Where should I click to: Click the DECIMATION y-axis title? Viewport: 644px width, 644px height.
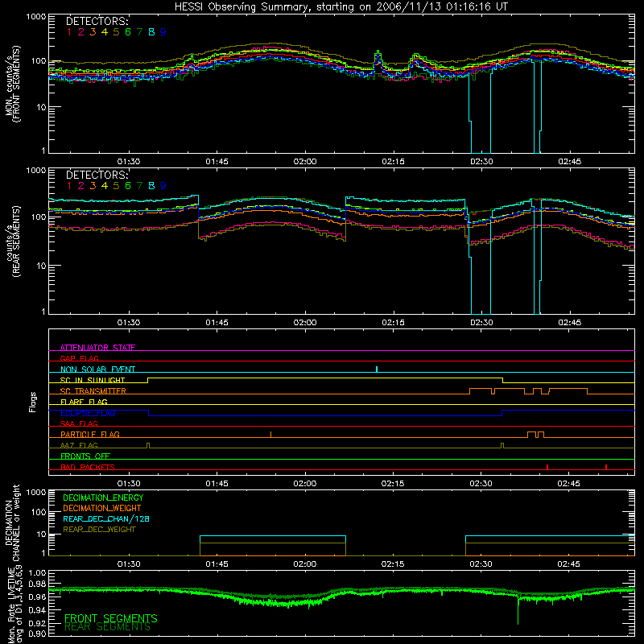click(x=13, y=522)
